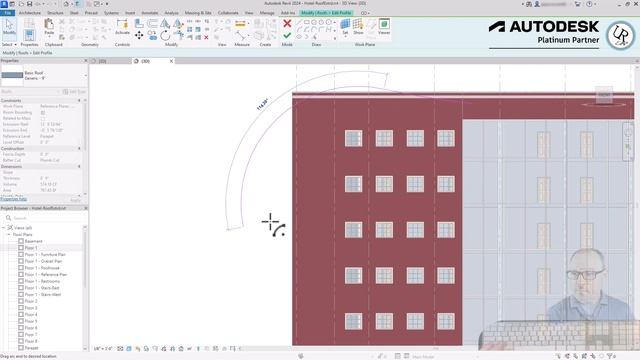
Task: Click the Work Plane value field
Action: 59,106
